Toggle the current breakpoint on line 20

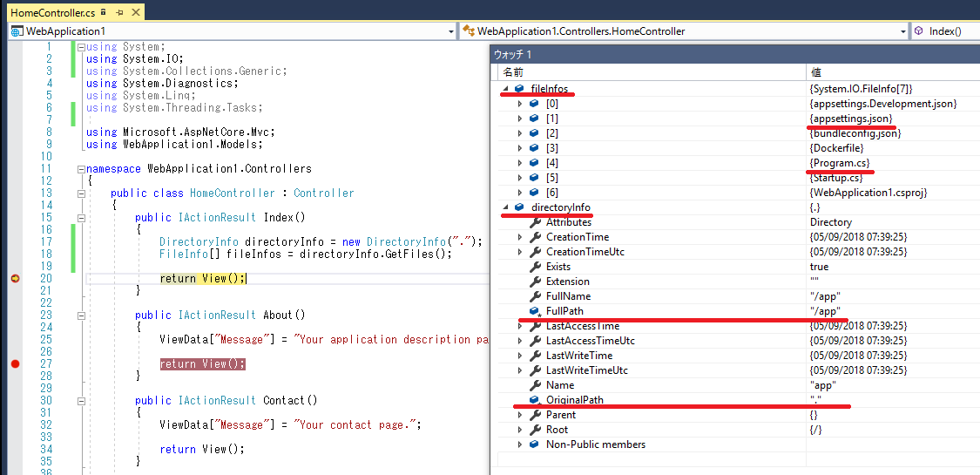[15, 278]
